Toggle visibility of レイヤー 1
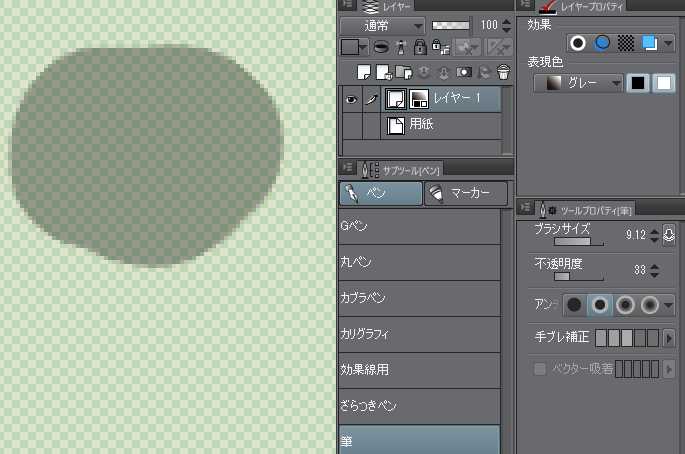Viewport: 685px width, 454px height. [x=351, y=98]
